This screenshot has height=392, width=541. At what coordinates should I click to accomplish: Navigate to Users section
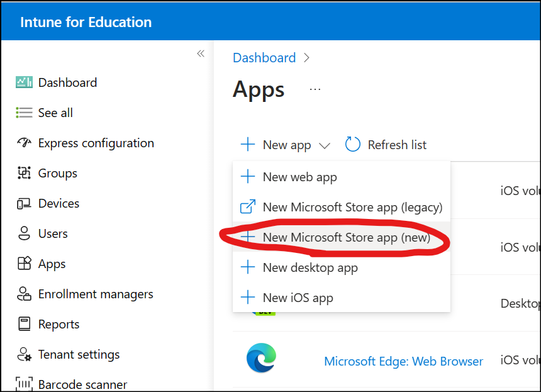tap(53, 233)
